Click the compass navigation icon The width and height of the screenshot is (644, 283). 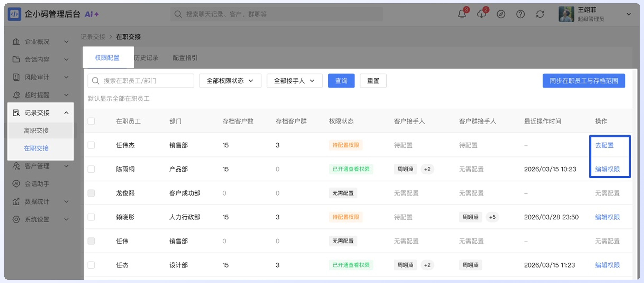pyautogui.click(x=501, y=14)
